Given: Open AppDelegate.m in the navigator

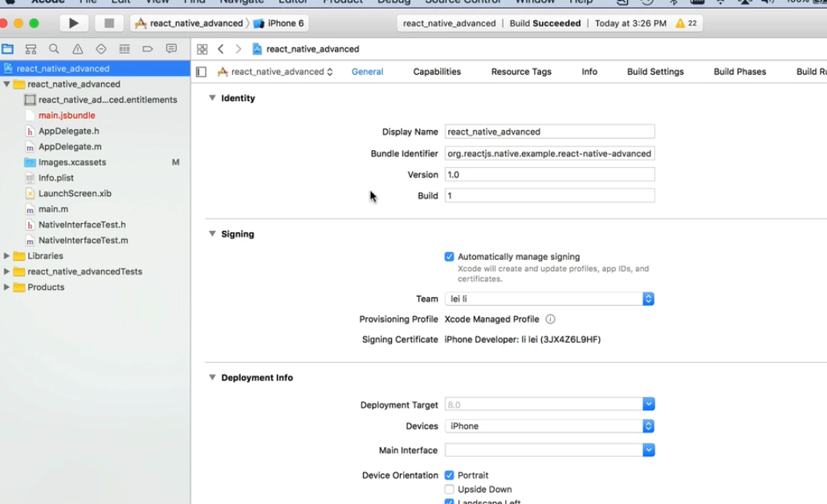Looking at the screenshot, I should click(70, 147).
